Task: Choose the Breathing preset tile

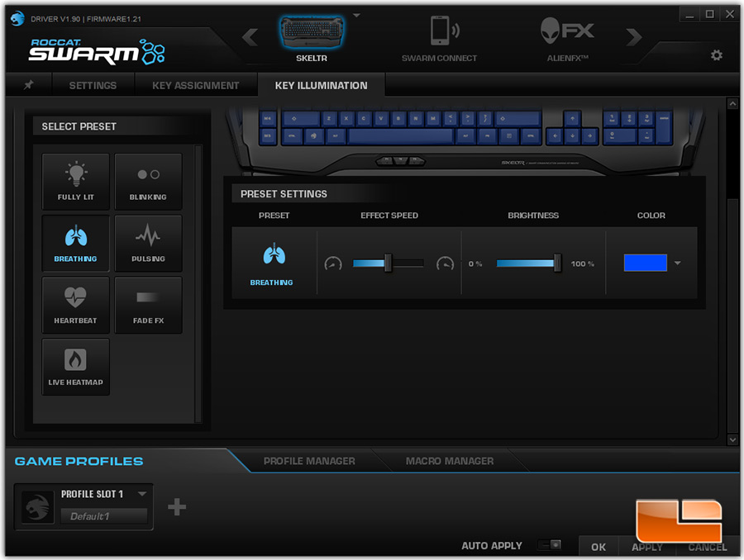Action: coord(75,244)
